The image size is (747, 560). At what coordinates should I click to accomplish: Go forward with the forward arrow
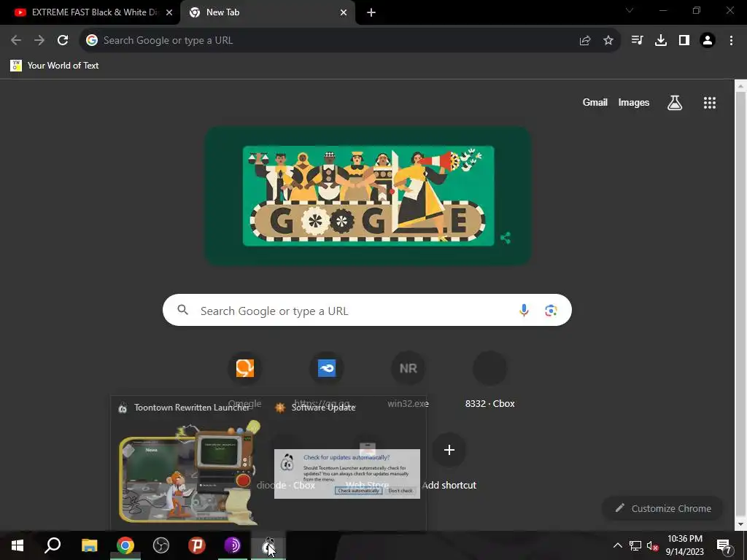39,41
